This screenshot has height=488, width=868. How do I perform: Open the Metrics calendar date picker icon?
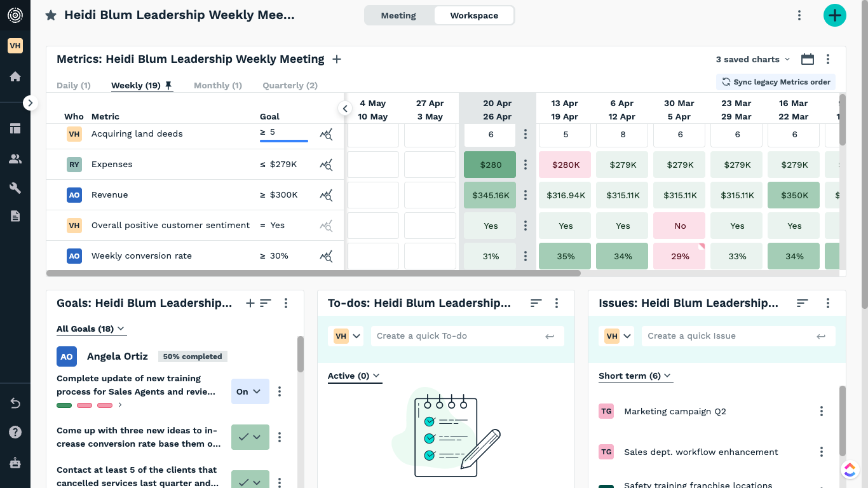pos(808,59)
